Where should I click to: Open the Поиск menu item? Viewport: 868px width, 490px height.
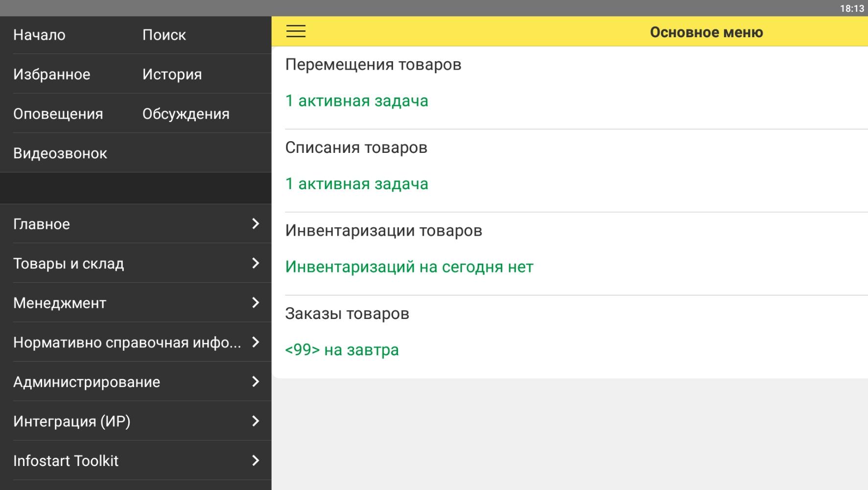[164, 35]
